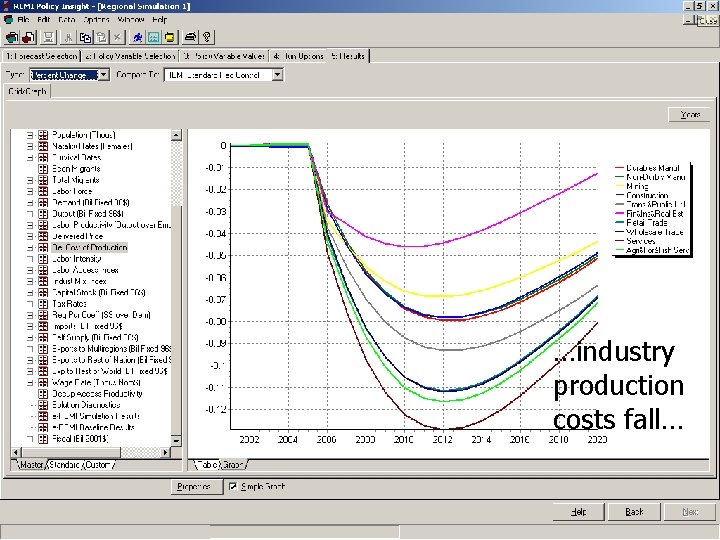The image size is (720, 540).
Task: Click the table icon beside Solution Diagnostics
Action: (x=43, y=405)
